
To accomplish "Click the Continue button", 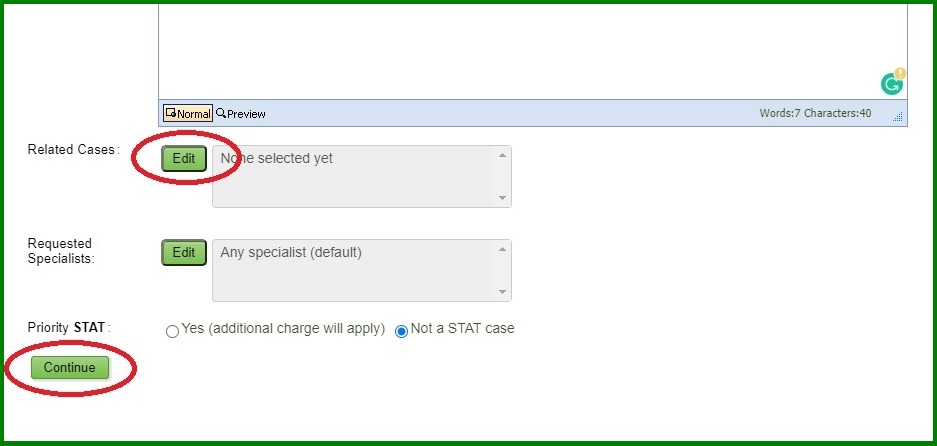I will [x=70, y=368].
